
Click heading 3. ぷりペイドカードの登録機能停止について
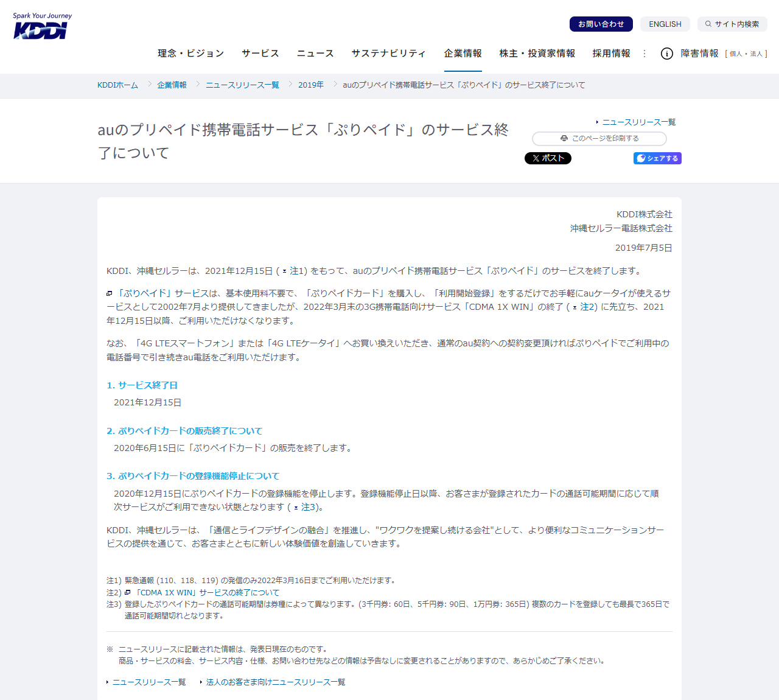coord(193,476)
